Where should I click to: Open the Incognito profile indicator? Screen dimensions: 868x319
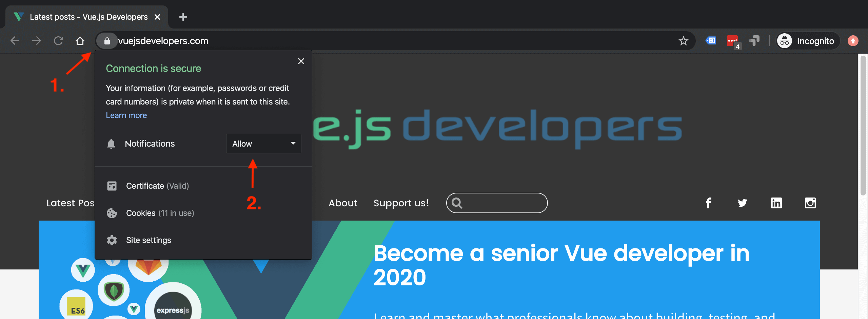point(808,41)
